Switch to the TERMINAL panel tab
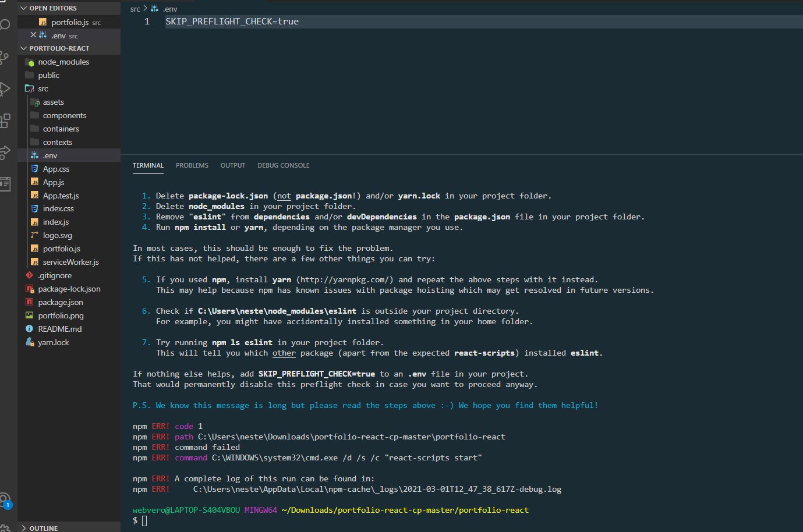Viewport: 803px width, 532px height. tap(148, 165)
